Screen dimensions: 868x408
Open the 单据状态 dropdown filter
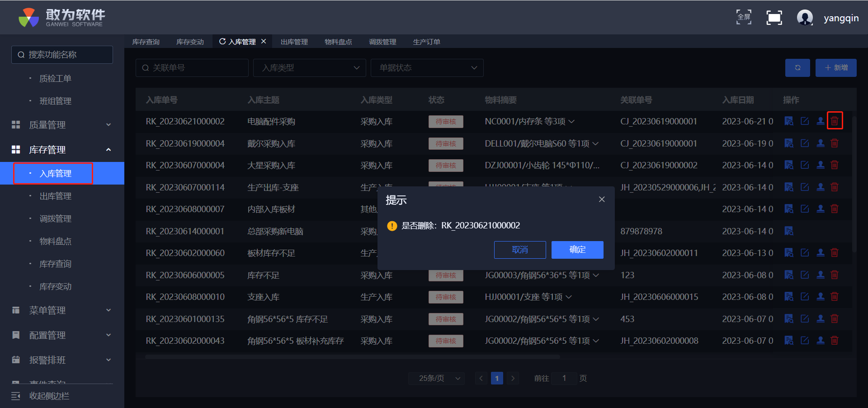tap(427, 68)
